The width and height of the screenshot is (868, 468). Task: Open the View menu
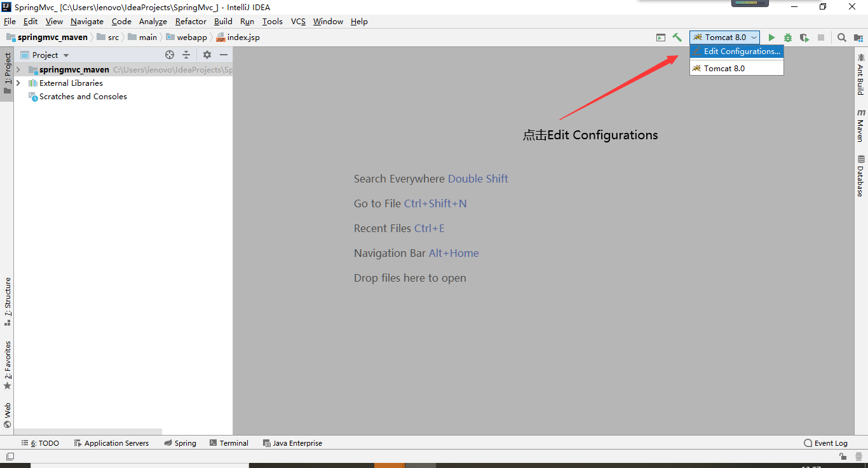tap(54, 22)
